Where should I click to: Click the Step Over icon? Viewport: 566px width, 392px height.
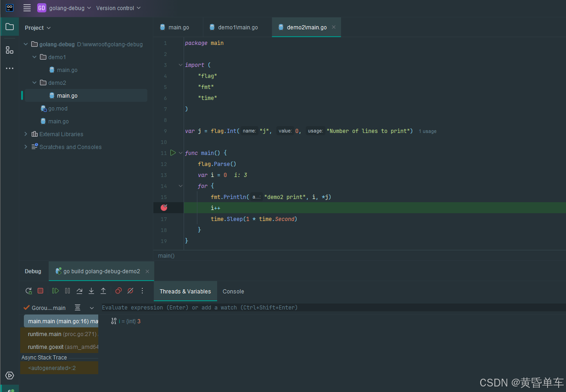79,291
